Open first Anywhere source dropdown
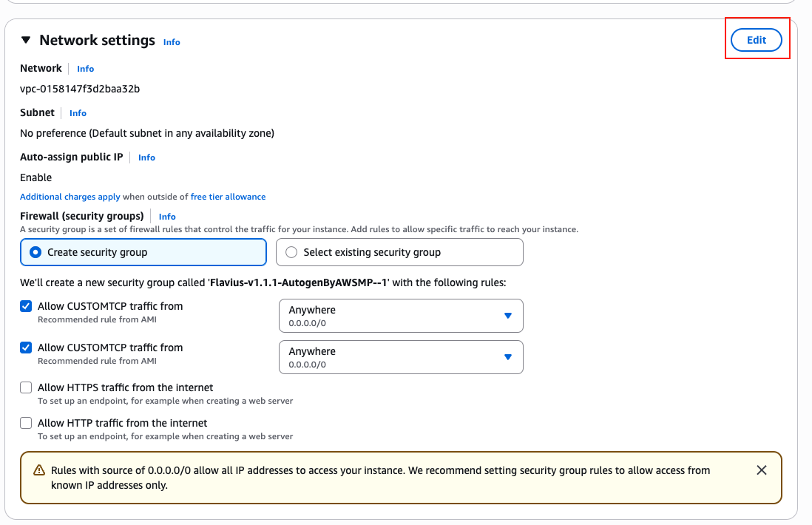 (401, 316)
